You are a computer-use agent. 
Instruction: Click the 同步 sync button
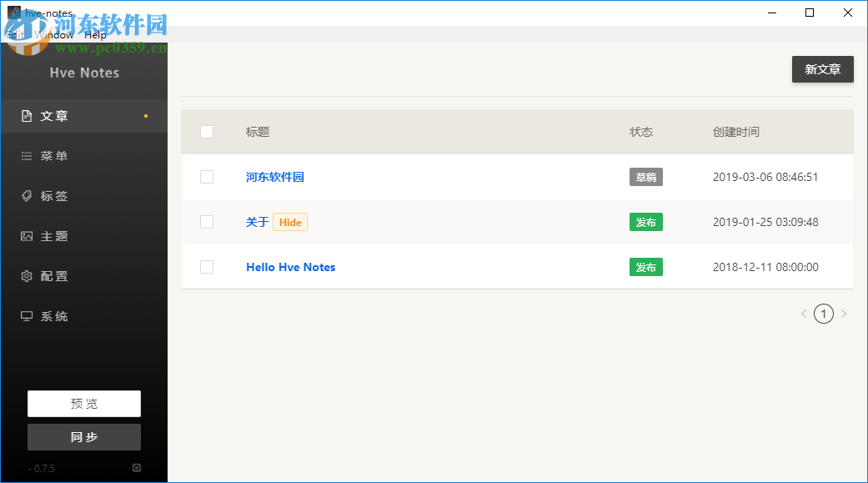point(84,437)
